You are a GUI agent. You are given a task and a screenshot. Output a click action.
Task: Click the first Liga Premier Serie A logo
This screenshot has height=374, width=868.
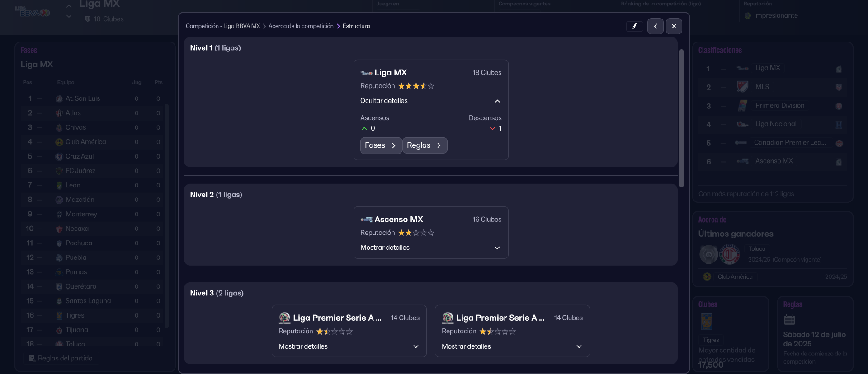pyautogui.click(x=284, y=318)
